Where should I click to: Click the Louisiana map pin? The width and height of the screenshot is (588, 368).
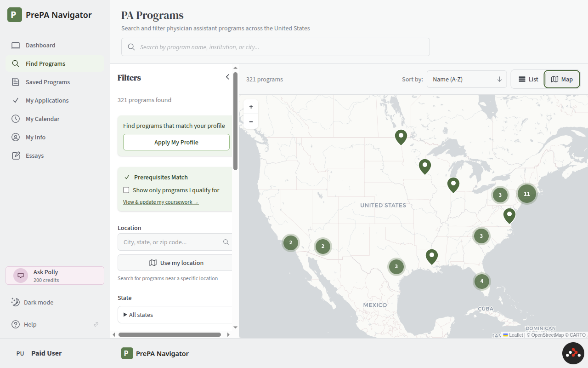coord(431,257)
